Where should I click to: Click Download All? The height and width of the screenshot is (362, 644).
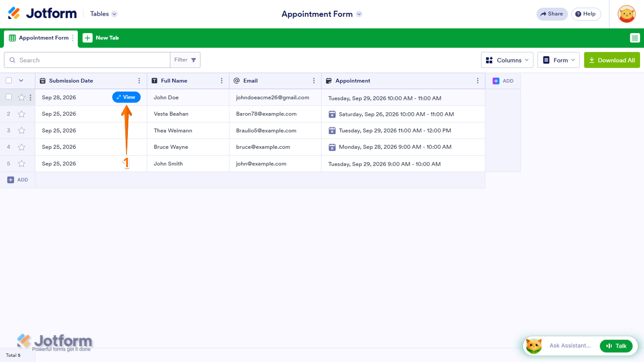[612, 60]
